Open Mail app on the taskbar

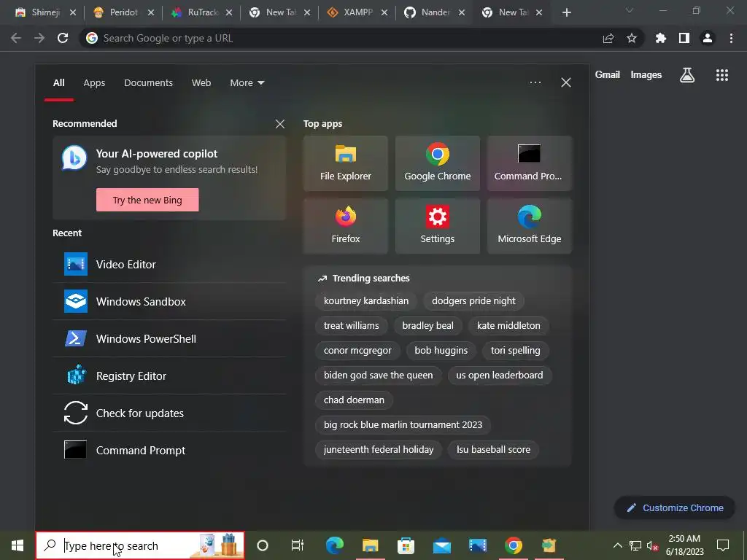tap(441, 545)
